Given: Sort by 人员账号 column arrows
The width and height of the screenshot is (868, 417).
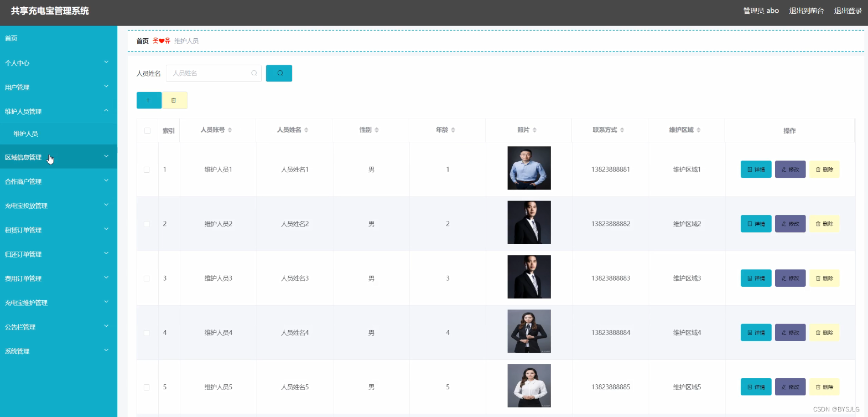Looking at the screenshot, I should [230, 130].
